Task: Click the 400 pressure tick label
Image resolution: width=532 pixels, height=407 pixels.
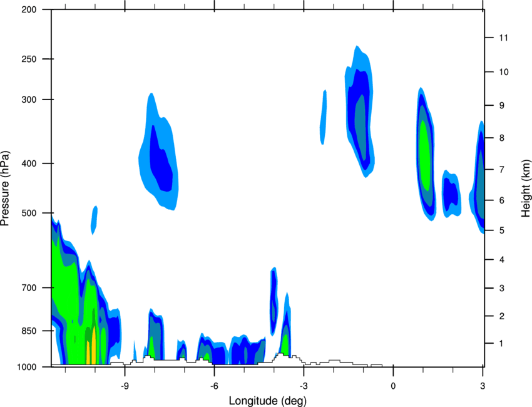Action: click(29, 163)
